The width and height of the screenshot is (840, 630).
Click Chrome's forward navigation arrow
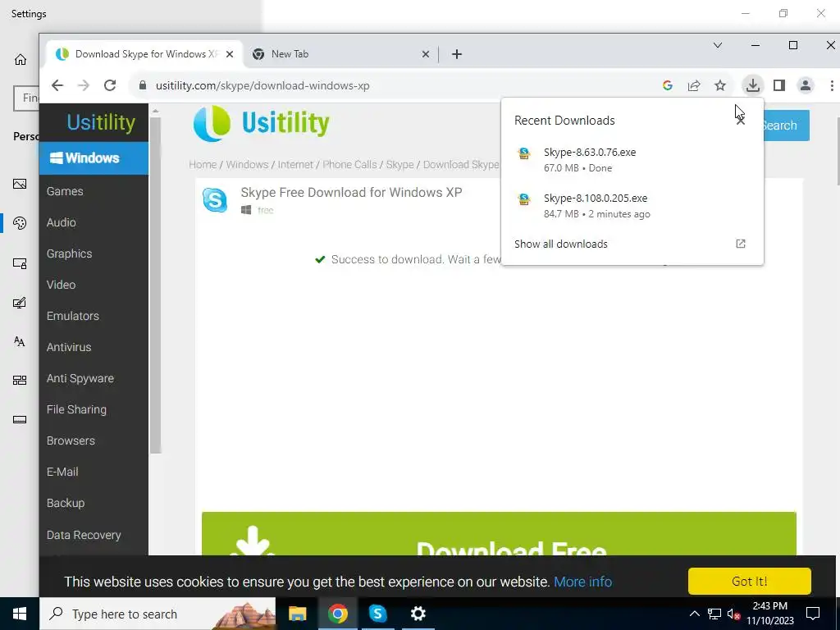(x=83, y=85)
